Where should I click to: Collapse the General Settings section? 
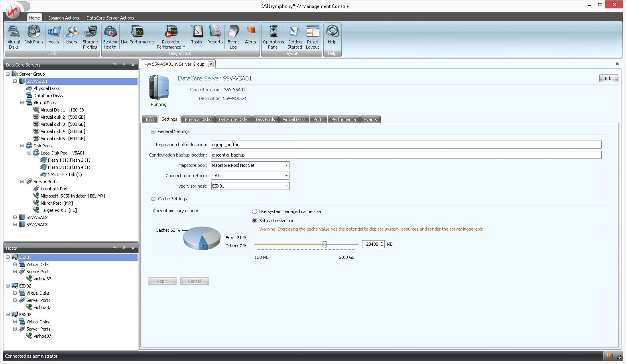coord(153,131)
